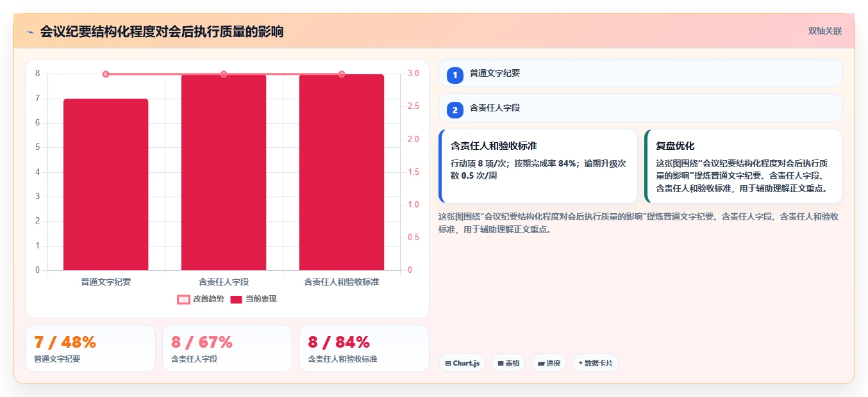Click the right axis value 3.0
The width and height of the screenshot is (868, 397).
point(413,74)
